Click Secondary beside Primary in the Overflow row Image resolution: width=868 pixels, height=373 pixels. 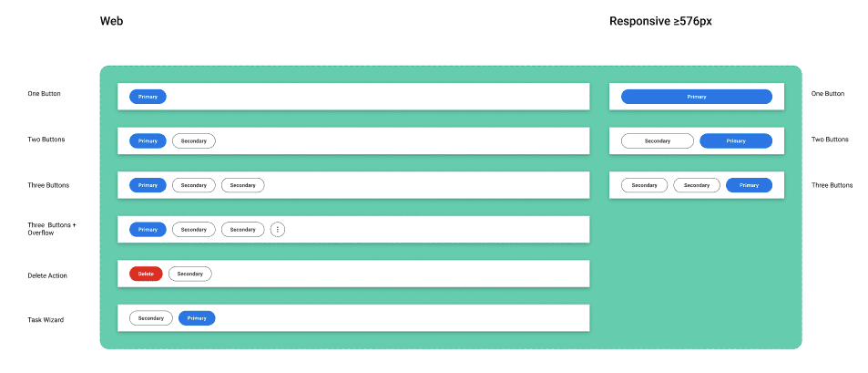click(x=194, y=230)
